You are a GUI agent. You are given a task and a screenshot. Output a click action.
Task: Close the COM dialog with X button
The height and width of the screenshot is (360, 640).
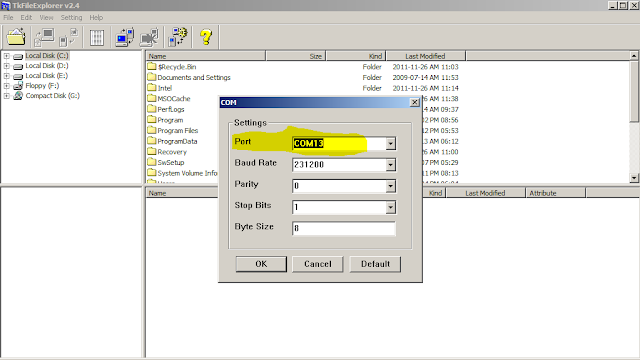pos(414,102)
